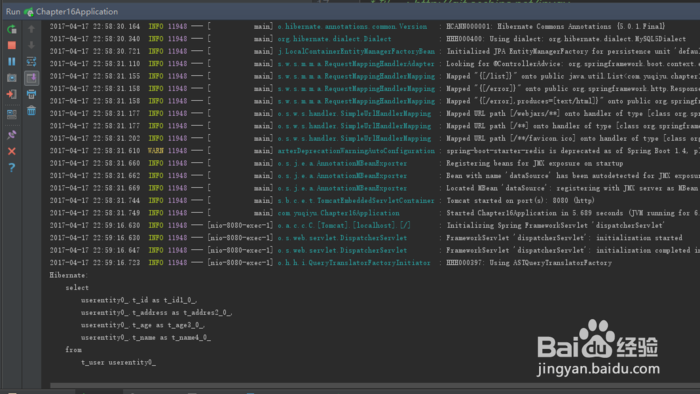Print the console output with the printer icon
The height and width of the screenshot is (394, 700).
tap(31, 94)
